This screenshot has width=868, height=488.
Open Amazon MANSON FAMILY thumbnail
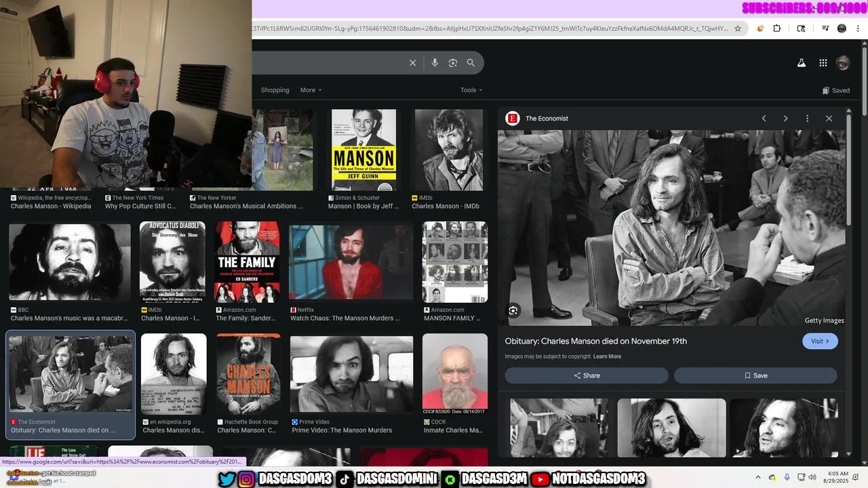click(455, 262)
